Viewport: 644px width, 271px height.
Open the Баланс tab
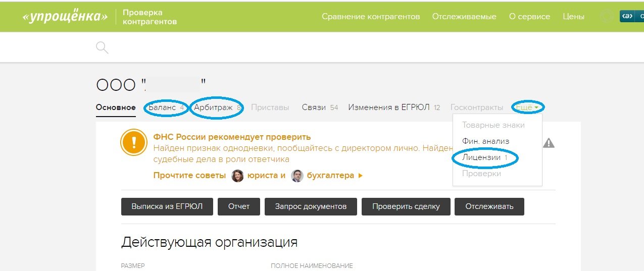click(x=162, y=107)
